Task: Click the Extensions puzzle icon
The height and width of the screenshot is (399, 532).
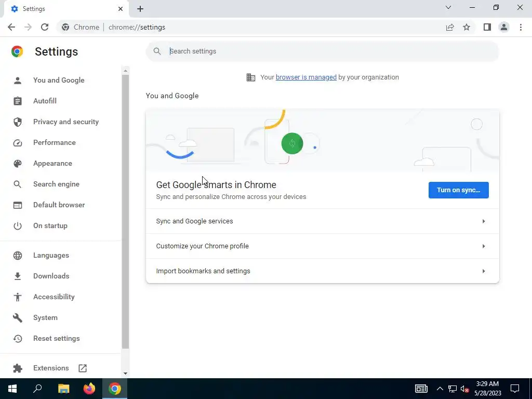Action: pos(18,368)
